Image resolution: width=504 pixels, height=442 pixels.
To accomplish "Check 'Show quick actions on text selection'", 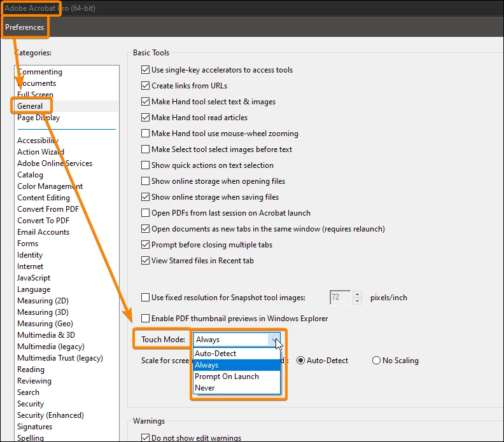I will [145, 165].
